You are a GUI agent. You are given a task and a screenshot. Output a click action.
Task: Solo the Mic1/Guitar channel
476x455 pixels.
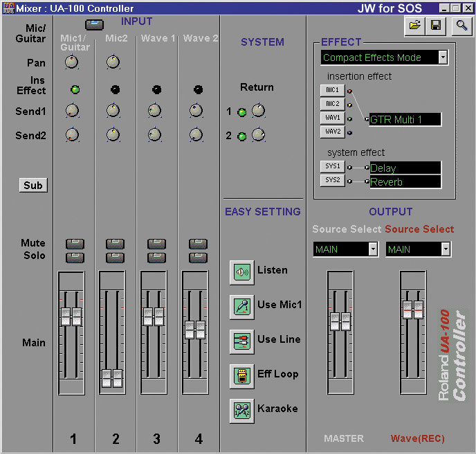(73, 257)
